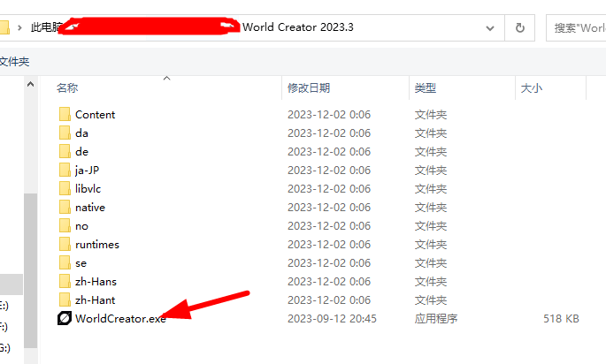The height and width of the screenshot is (364, 606).
Task: Click World Creator 2023.3 in address bar
Action: click(x=297, y=27)
